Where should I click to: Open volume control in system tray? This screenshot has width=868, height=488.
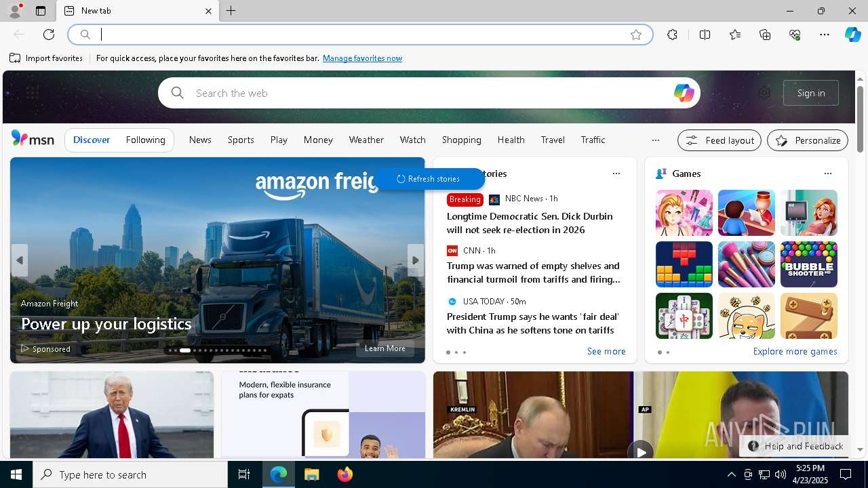point(781,474)
